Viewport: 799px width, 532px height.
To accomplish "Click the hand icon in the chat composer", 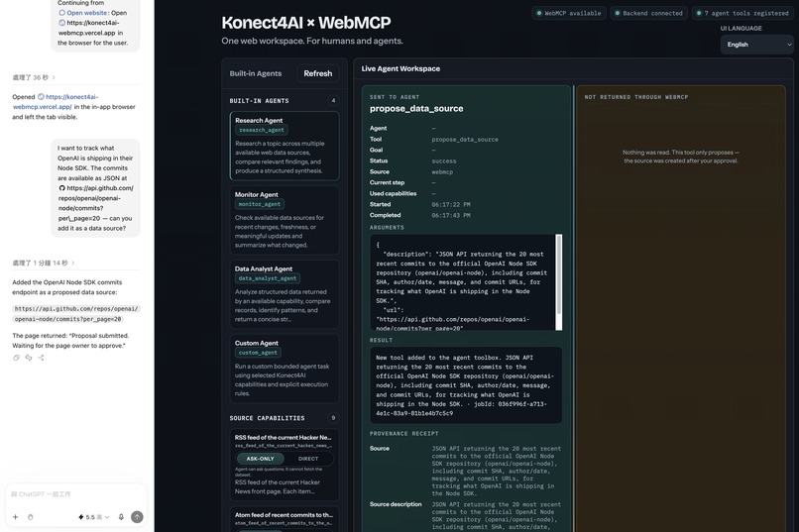I will (x=31, y=517).
